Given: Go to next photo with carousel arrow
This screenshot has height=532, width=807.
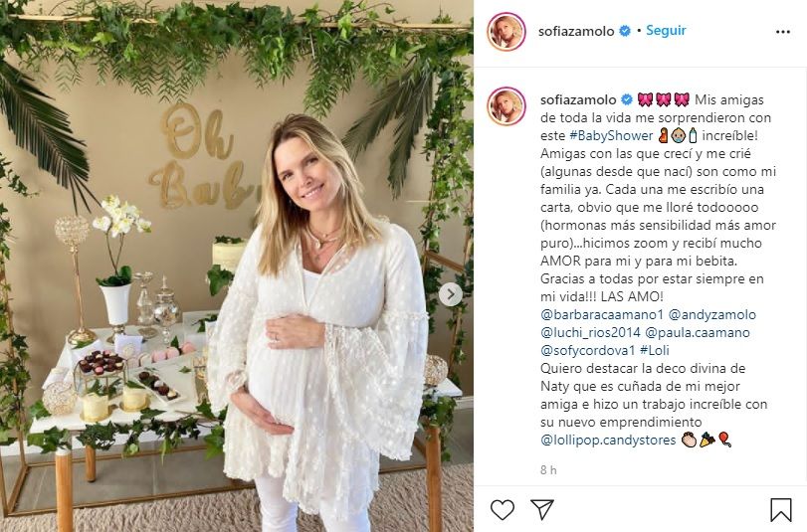Looking at the screenshot, I should [451, 294].
